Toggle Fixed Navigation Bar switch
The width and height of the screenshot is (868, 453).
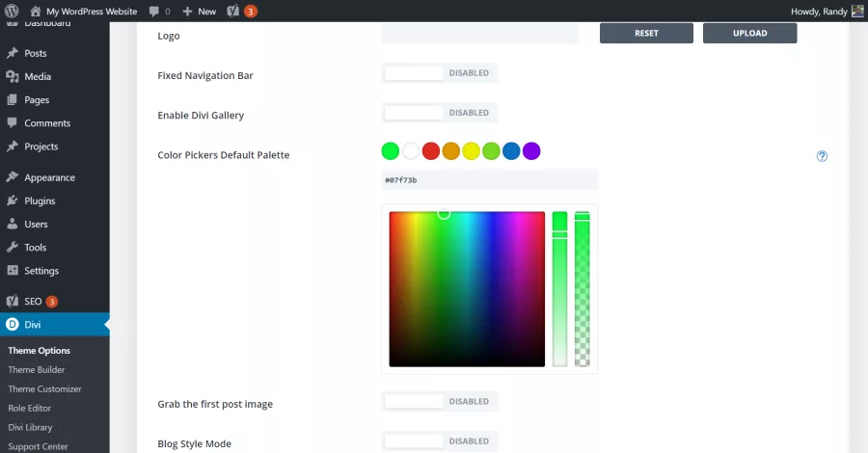pyautogui.click(x=440, y=73)
